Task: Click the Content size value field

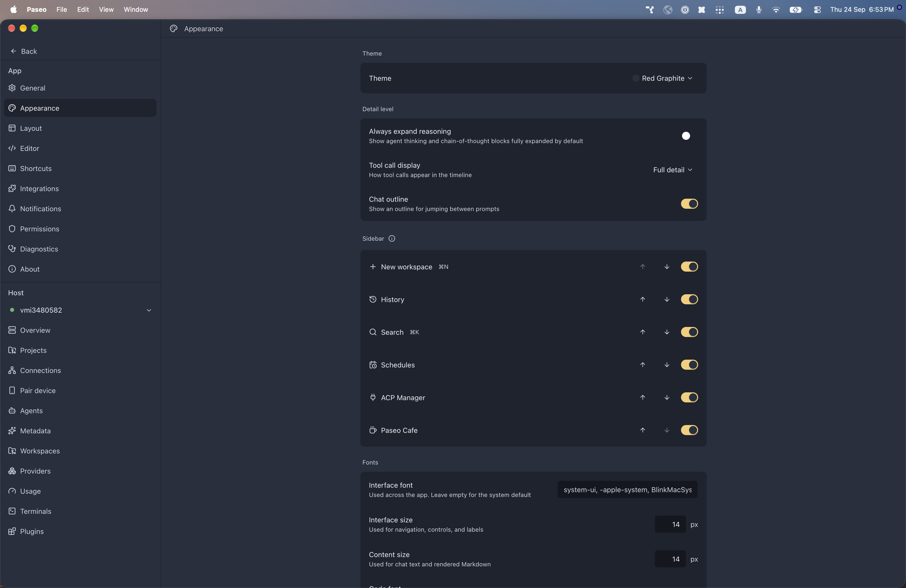Action: pyautogui.click(x=670, y=559)
